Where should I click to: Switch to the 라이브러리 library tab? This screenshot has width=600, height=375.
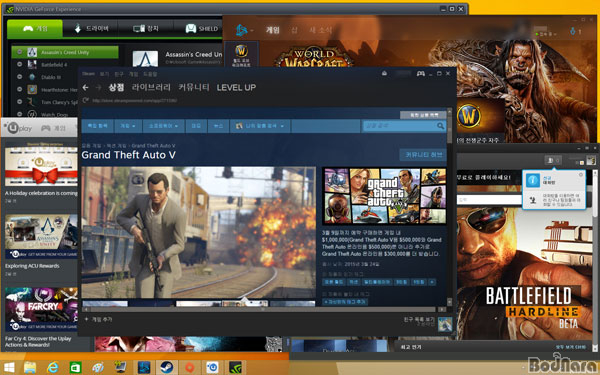[151, 87]
